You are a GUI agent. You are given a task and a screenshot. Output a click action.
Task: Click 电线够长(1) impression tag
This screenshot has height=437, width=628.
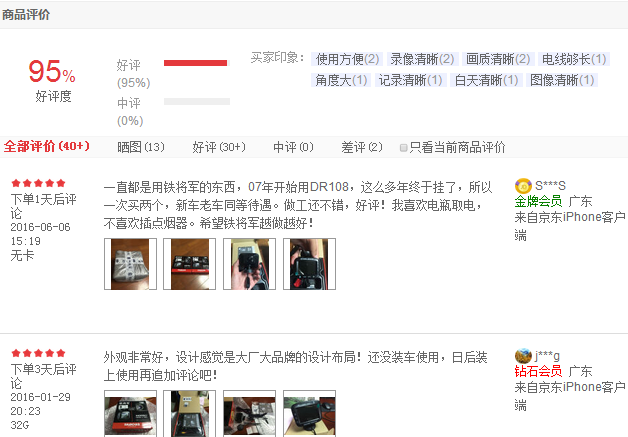pyautogui.click(x=574, y=59)
